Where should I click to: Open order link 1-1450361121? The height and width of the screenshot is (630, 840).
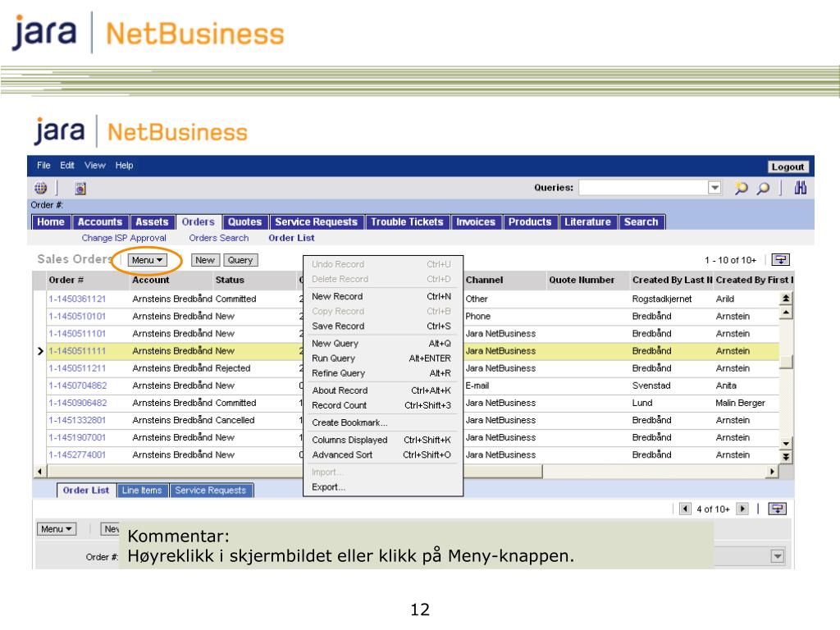click(x=77, y=299)
